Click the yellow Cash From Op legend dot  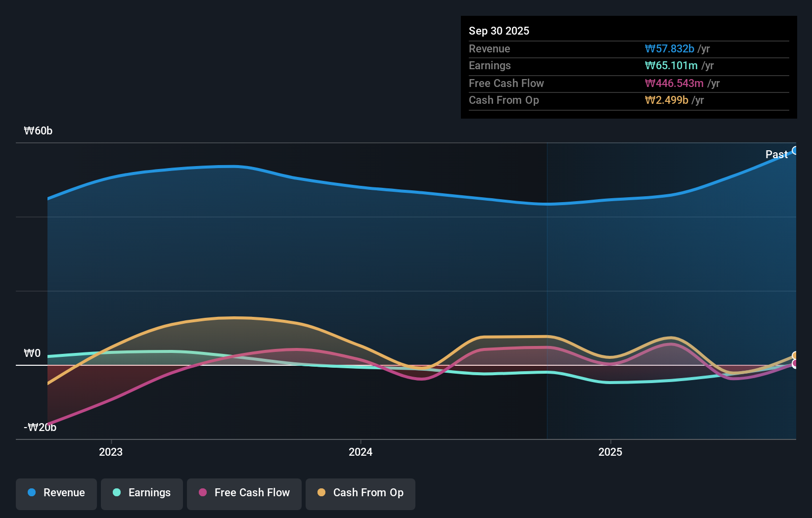tap(321, 493)
